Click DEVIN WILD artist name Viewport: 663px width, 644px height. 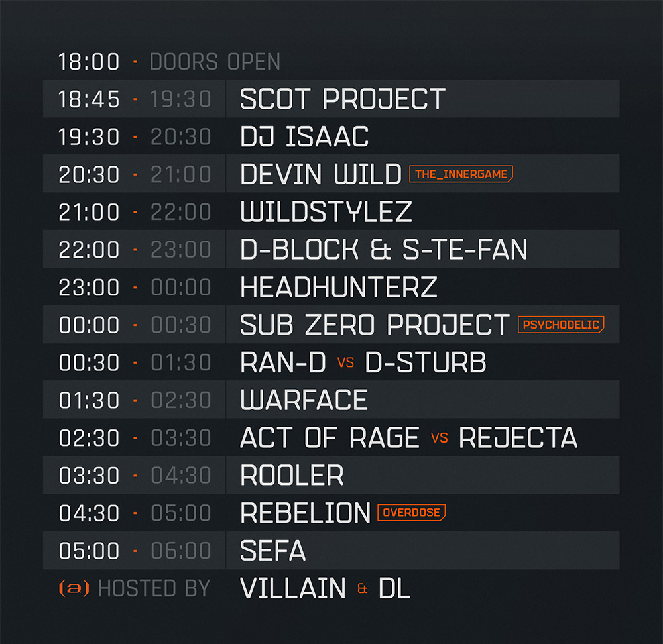320,174
